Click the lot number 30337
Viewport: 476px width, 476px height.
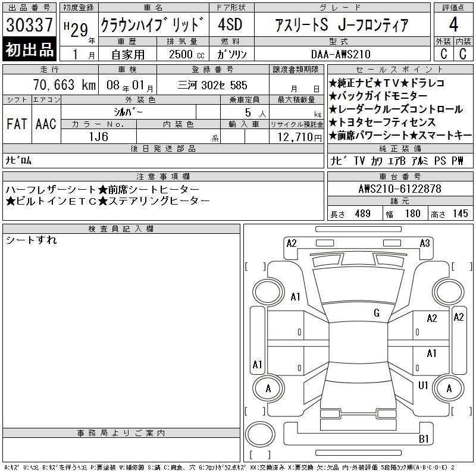pos(29,25)
